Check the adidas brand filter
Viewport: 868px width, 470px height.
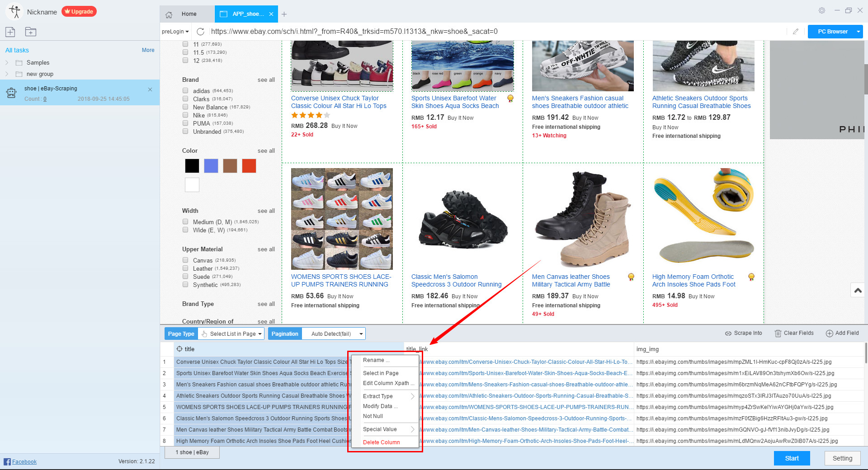[x=185, y=90]
